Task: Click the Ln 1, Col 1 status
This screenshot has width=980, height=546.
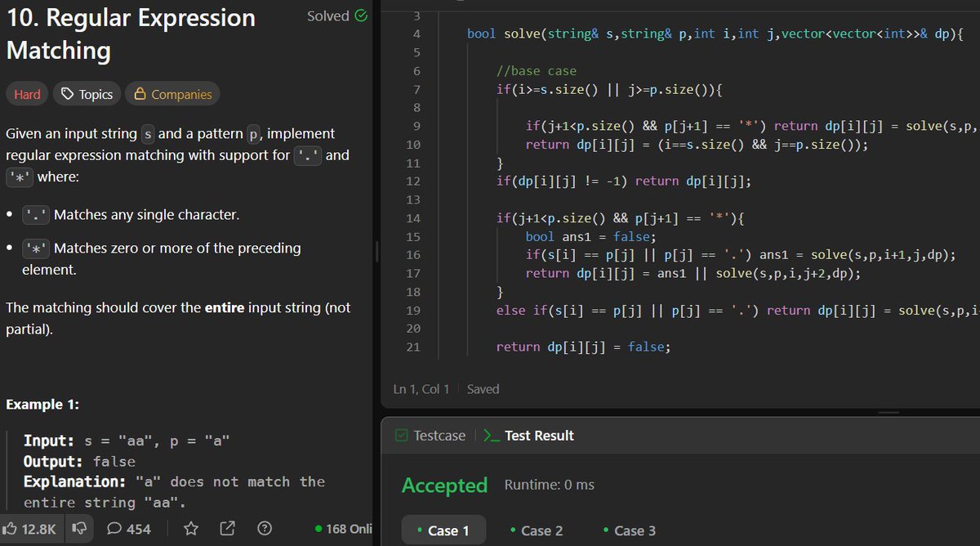Action: point(421,389)
